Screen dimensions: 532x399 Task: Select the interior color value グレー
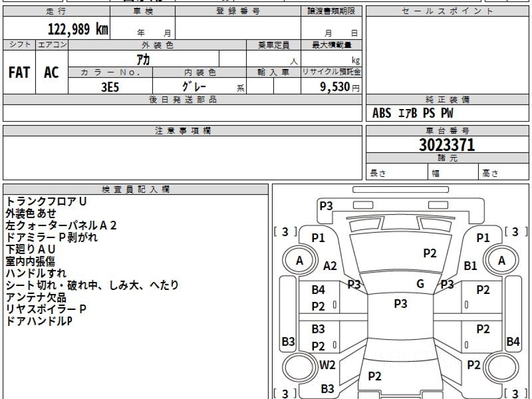pos(194,86)
